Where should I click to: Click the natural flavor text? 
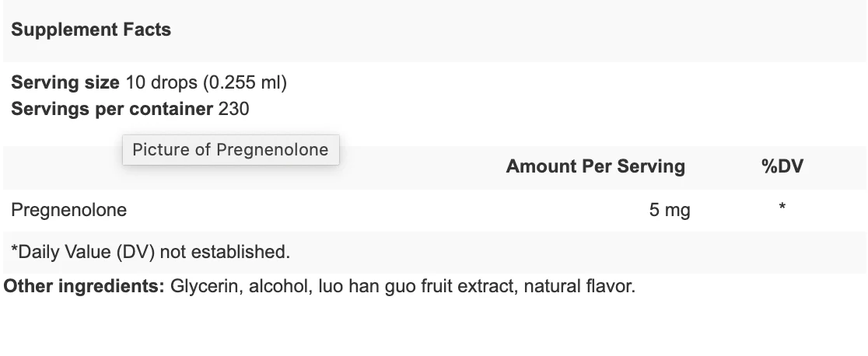(577, 286)
